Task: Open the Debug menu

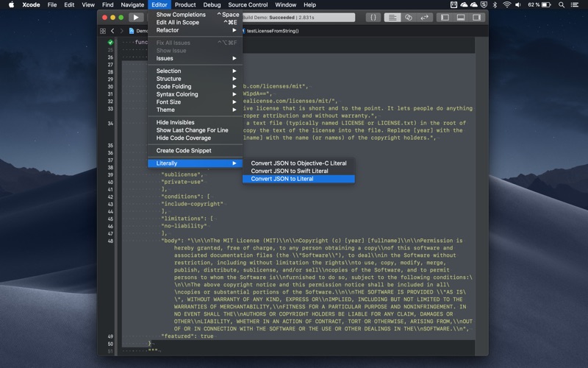Action: [x=212, y=4]
